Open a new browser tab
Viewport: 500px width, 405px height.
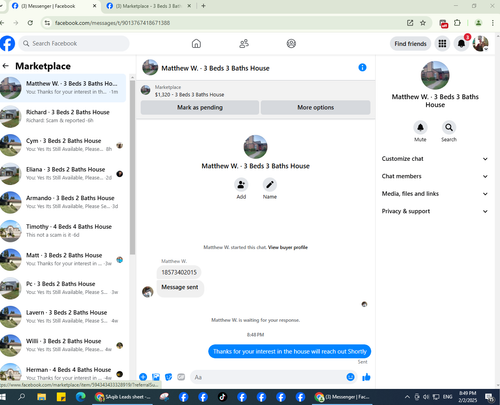203,6
